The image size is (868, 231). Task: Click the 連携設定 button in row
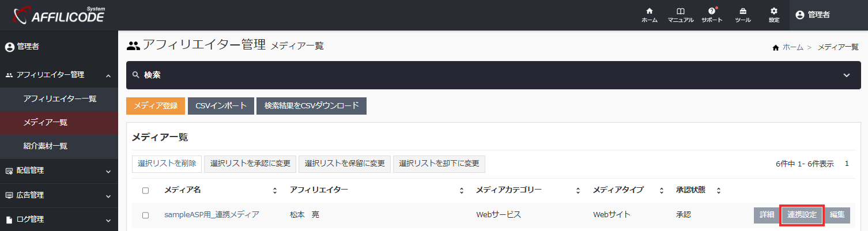(x=802, y=215)
